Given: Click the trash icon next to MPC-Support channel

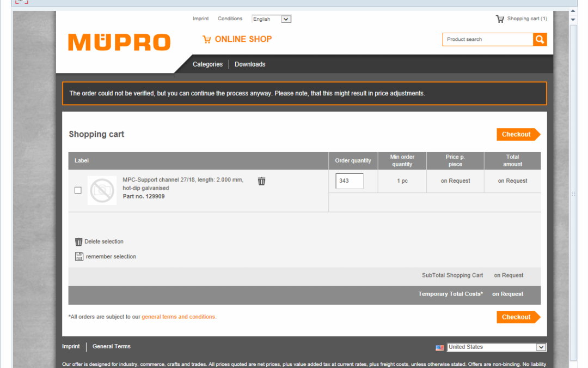Looking at the screenshot, I should click(261, 181).
